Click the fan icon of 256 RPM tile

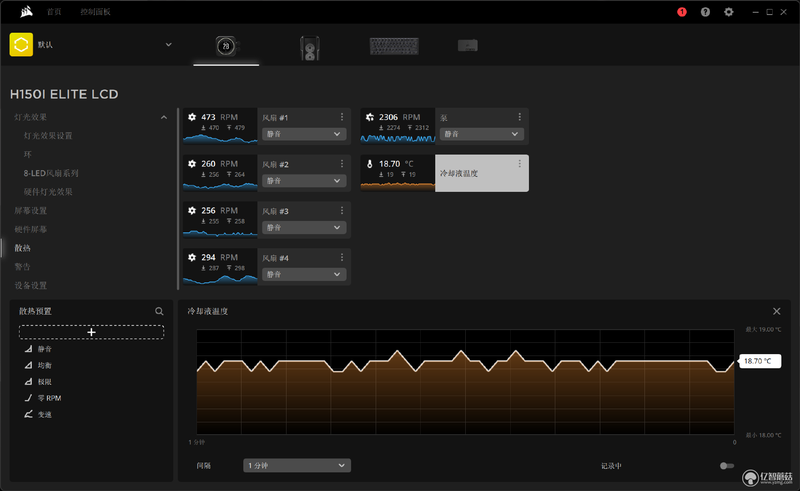point(192,210)
